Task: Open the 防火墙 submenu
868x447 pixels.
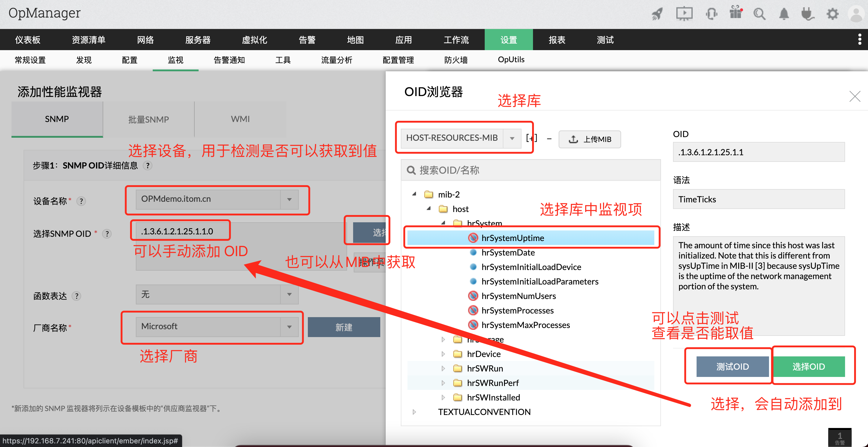Action: tap(455, 60)
